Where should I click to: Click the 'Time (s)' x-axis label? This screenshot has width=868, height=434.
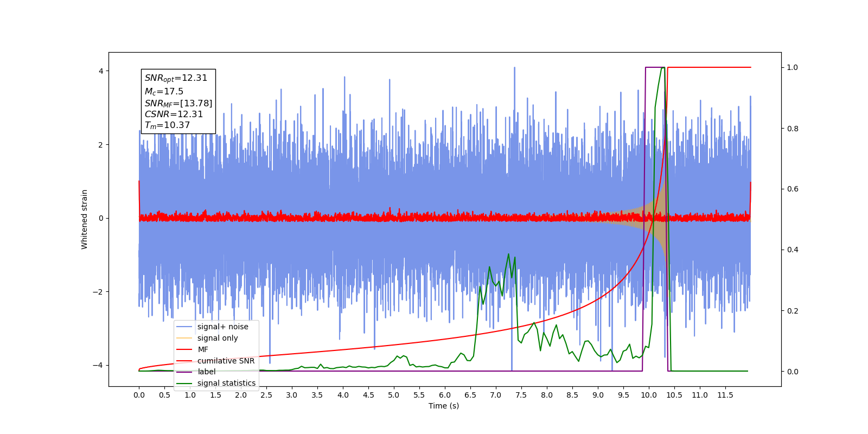(x=444, y=406)
